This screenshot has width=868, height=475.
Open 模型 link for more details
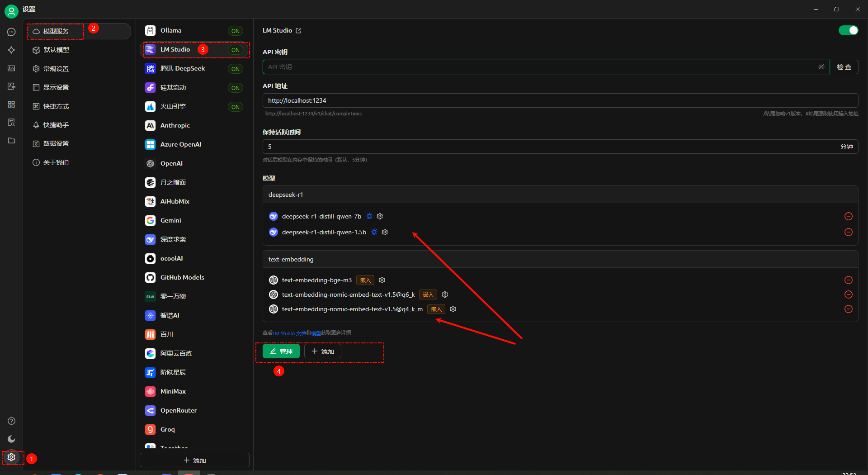316,333
